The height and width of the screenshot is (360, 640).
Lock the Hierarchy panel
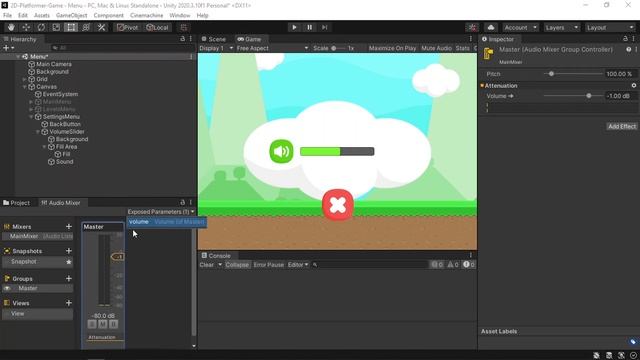[x=182, y=39]
